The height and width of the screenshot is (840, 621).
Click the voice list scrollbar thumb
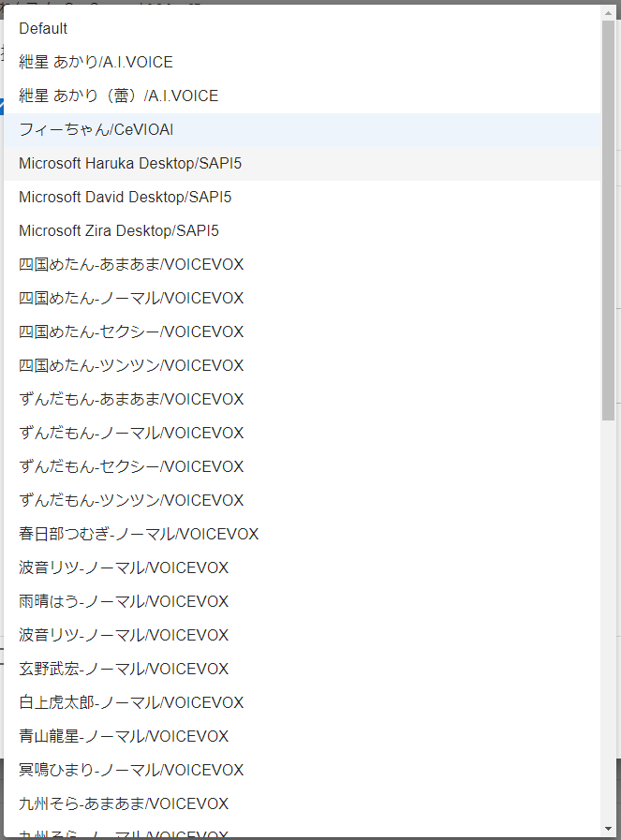point(609,220)
